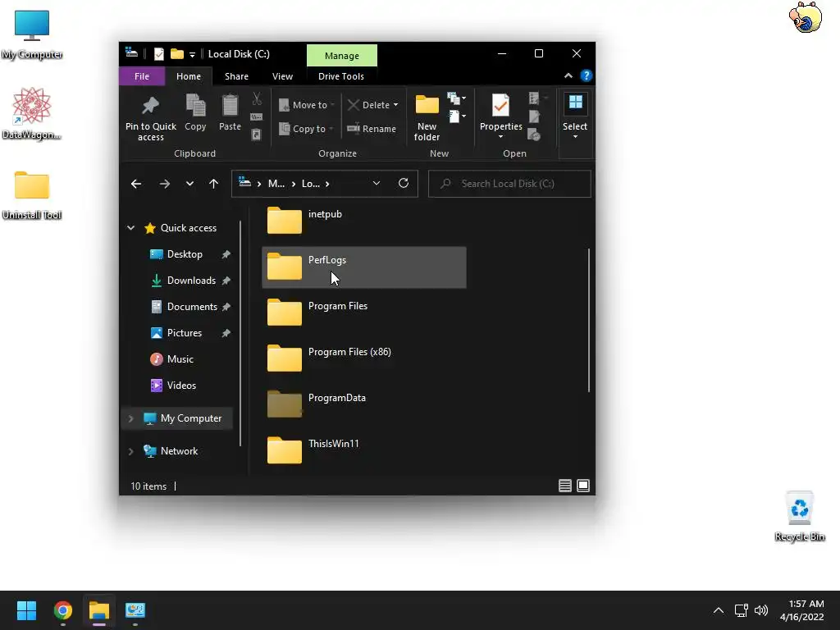Click the Copy path icon under scissors

pyautogui.click(x=257, y=116)
